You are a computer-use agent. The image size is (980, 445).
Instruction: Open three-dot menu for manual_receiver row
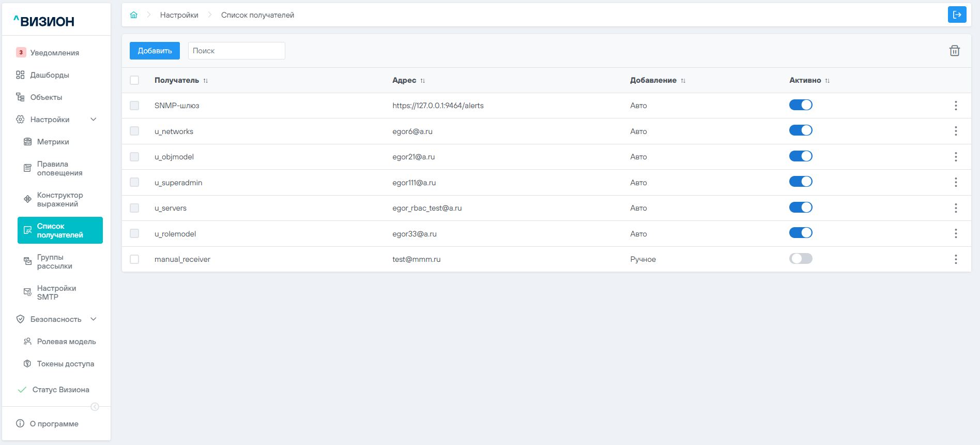[955, 259]
